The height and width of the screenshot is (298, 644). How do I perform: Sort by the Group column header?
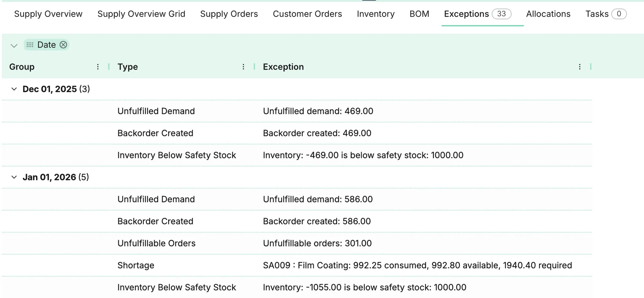point(22,67)
